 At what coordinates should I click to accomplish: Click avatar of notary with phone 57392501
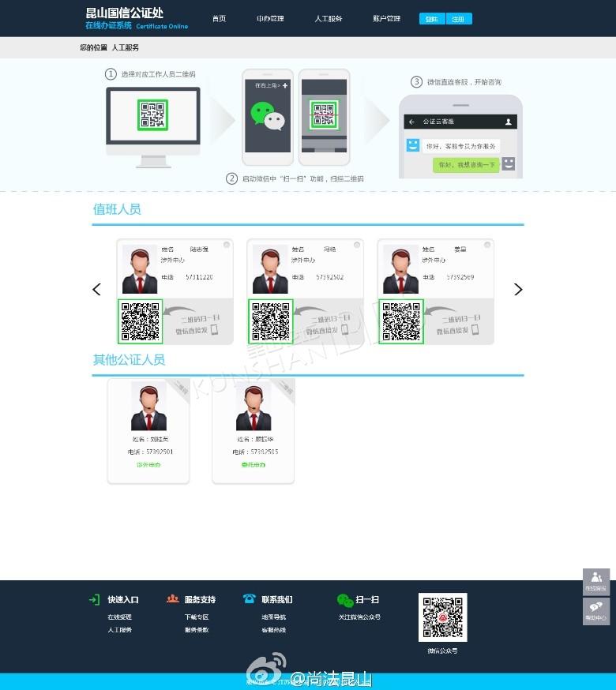[x=148, y=406]
